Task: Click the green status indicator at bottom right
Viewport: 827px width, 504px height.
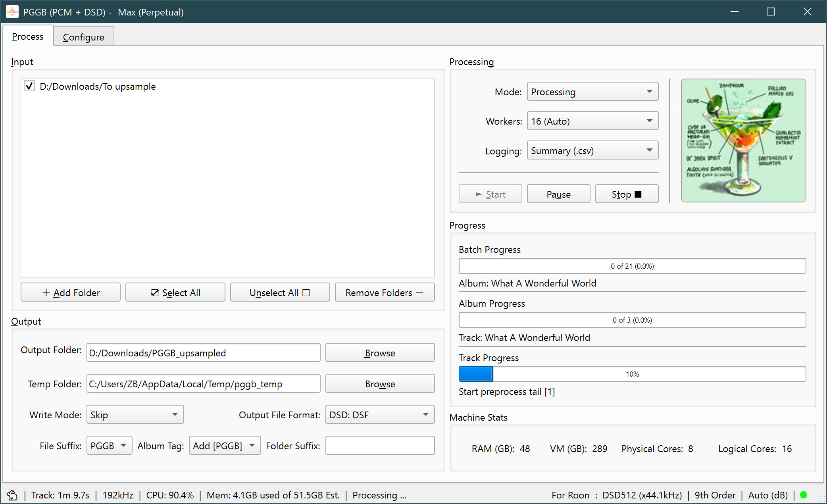Action: coord(804,495)
